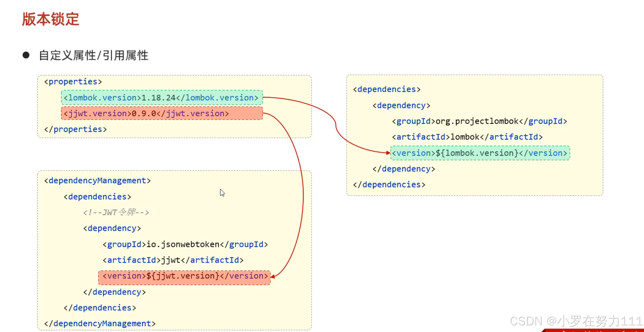The width and height of the screenshot is (644, 332).
Task: Click the closing properties tag
Action: tap(75, 129)
